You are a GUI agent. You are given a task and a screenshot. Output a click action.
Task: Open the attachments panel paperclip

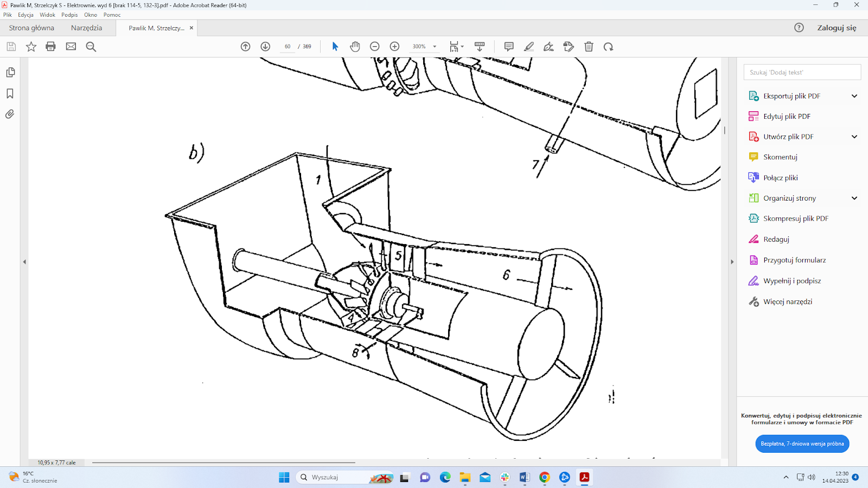click(x=10, y=114)
